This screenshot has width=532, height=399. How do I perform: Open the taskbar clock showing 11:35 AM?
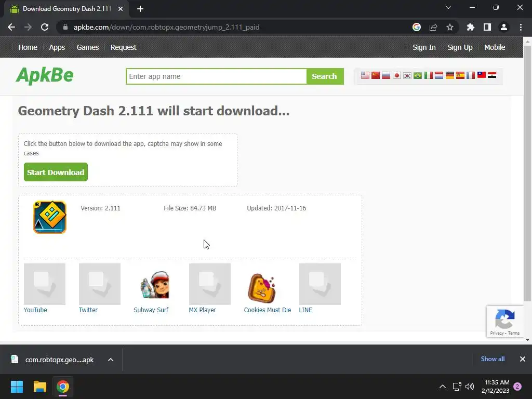(x=495, y=387)
